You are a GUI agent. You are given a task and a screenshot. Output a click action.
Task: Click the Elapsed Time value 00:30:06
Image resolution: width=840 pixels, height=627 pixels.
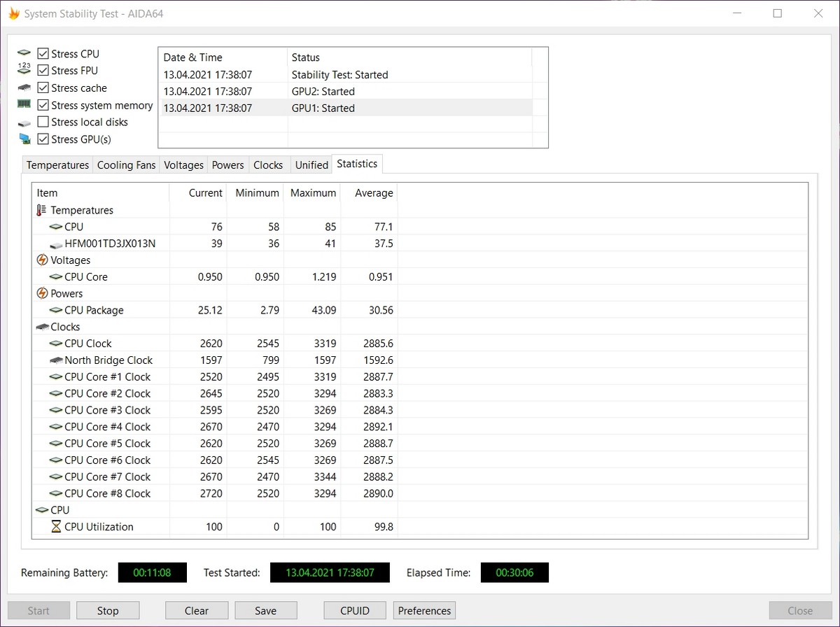(514, 572)
